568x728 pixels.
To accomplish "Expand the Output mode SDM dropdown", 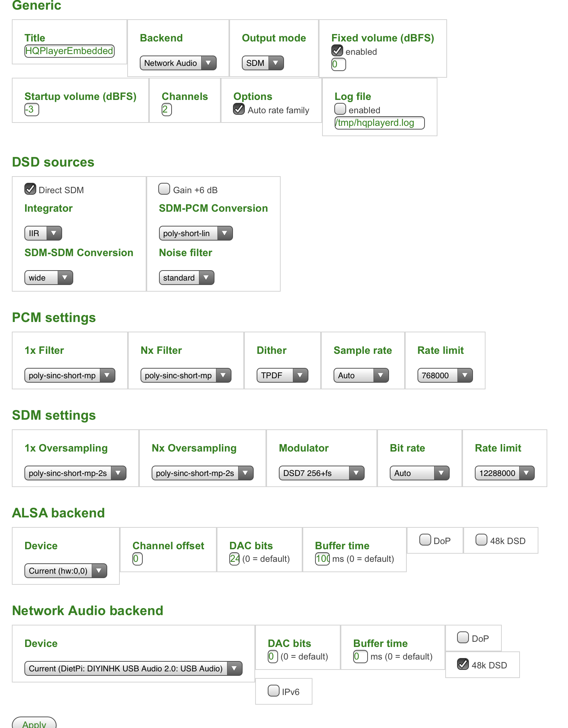I will (x=263, y=63).
